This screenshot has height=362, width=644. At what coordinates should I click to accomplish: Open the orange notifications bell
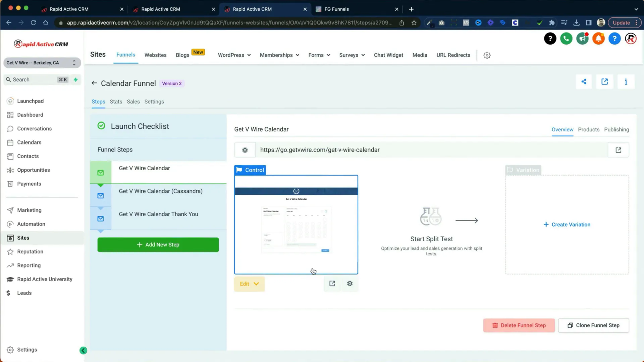(598, 39)
